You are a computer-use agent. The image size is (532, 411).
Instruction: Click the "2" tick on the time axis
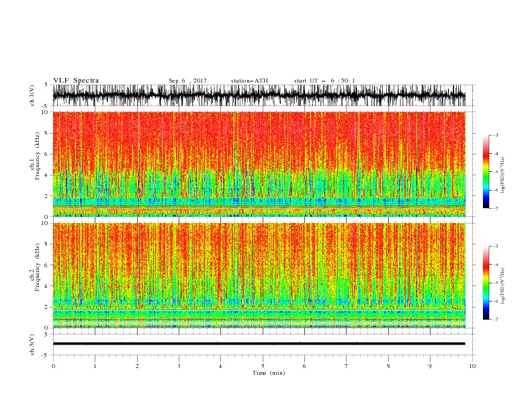pyautogui.click(x=137, y=366)
